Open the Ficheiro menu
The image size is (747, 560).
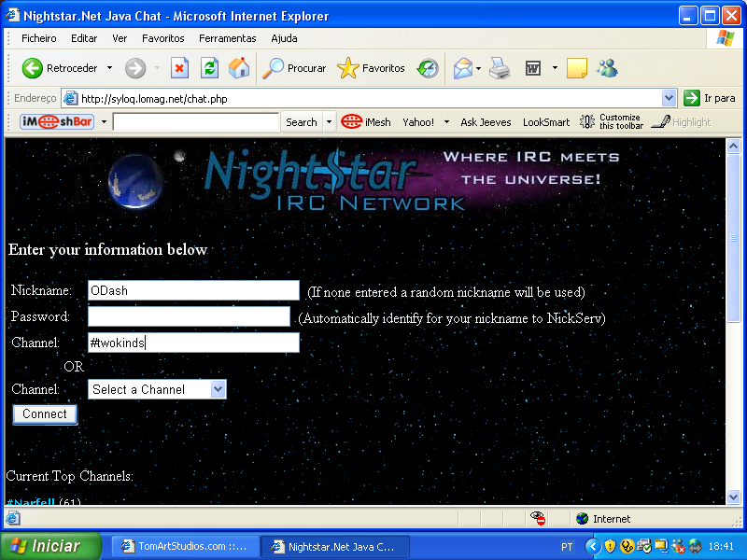pyautogui.click(x=39, y=38)
